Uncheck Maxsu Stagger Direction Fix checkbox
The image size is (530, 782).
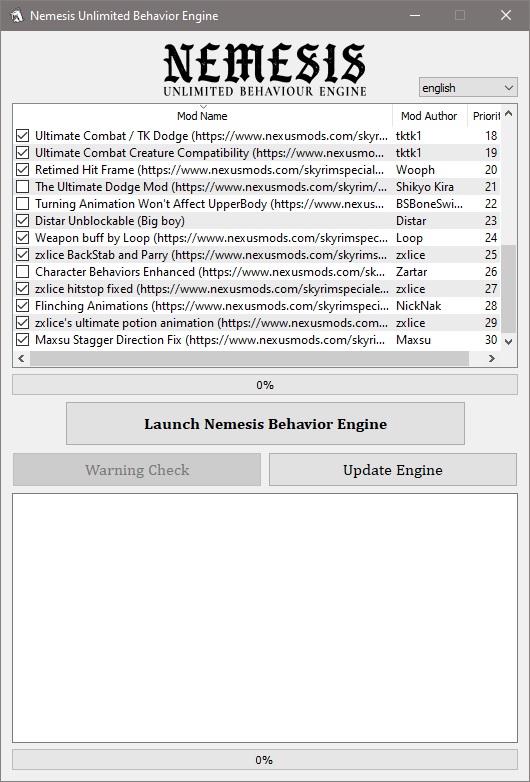pos(22,339)
